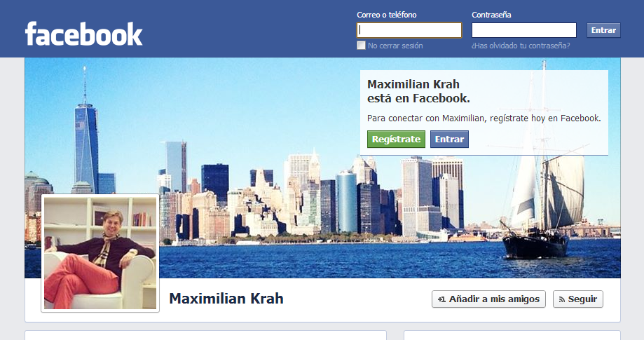The height and width of the screenshot is (340, 644).
Task: Click the Añadir a mis amigos button
Action: (x=488, y=299)
